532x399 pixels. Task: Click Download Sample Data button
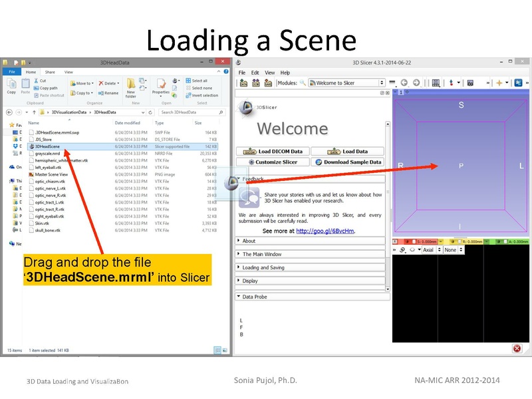pyautogui.click(x=348, y=162)
